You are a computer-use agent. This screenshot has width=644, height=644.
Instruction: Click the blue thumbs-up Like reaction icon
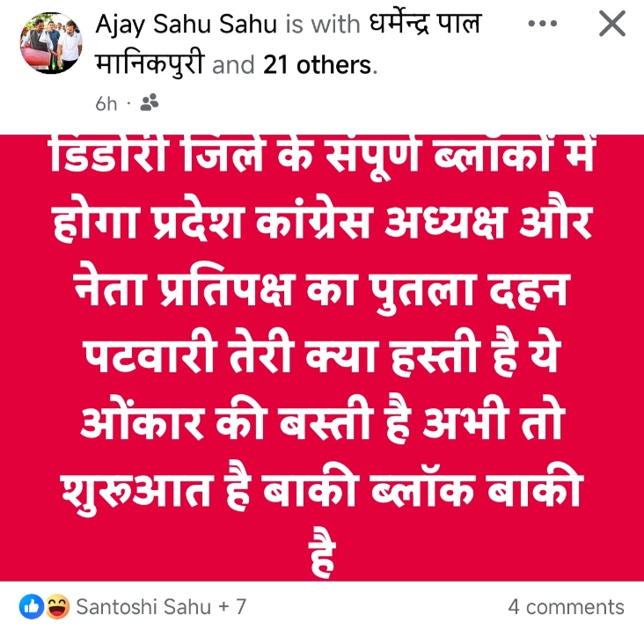(32, 606)
